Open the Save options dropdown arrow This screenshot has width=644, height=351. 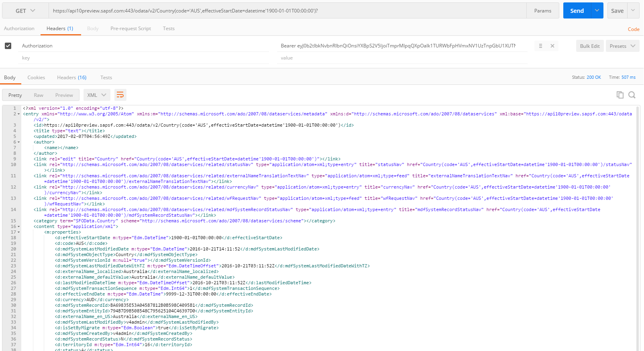[x=633, y=11]
